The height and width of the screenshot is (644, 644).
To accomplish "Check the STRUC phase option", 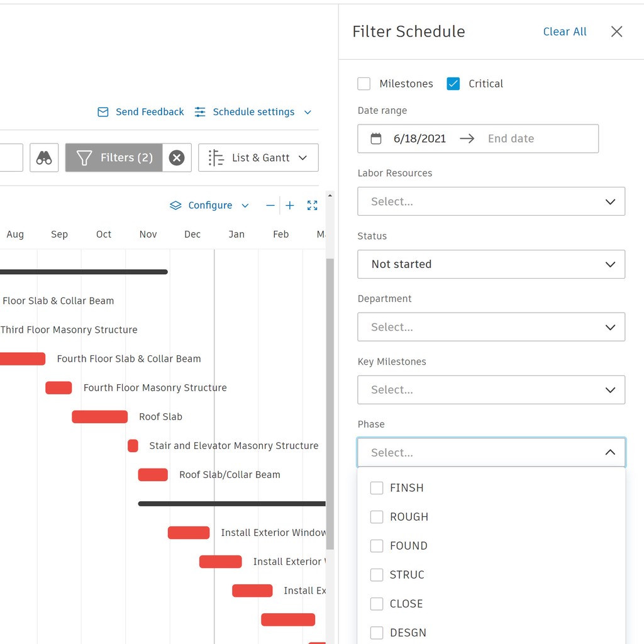I will (x=377, y=574).
